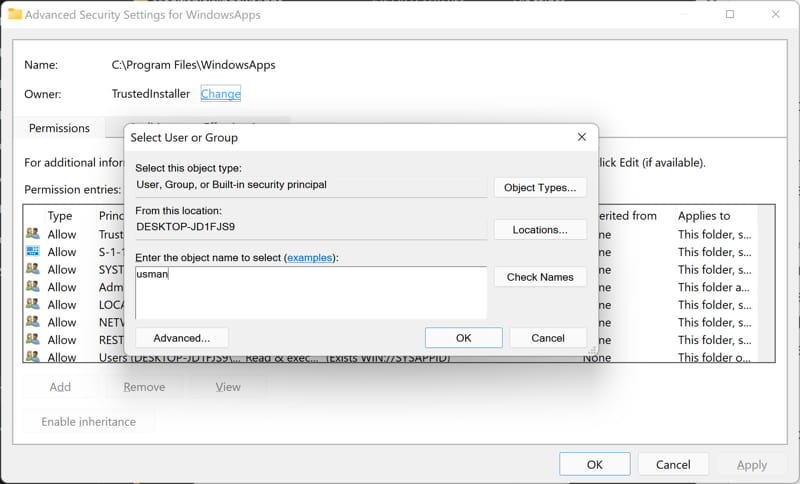Image resolution: width=800 pixels, height=484 pixels.
Task: Confirm Select User or Group with OK
Action: pos(463,338)
